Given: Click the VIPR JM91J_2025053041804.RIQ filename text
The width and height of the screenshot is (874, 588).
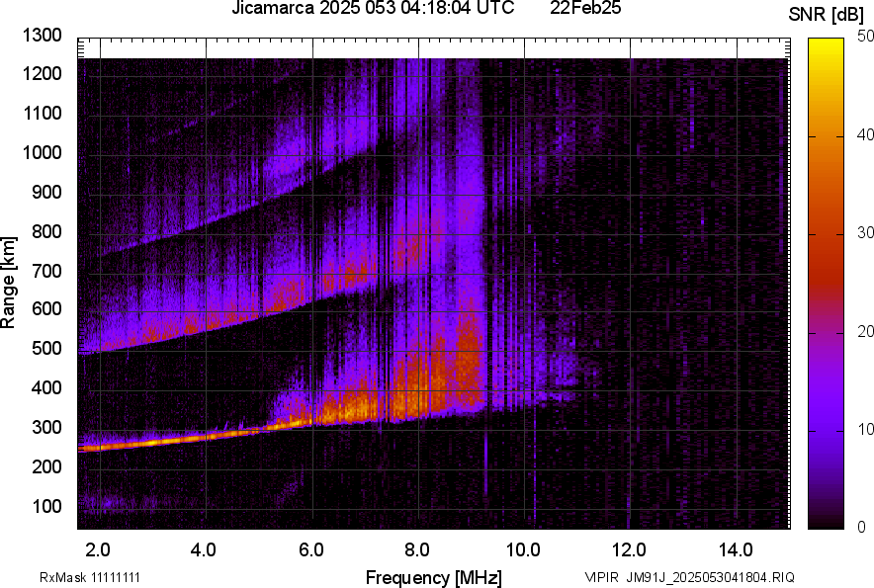Looking at the screenshot, I should pos(689,577).
